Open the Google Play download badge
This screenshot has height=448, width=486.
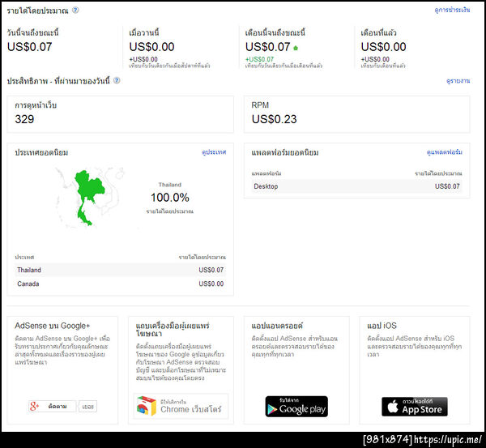click(296, 407)
